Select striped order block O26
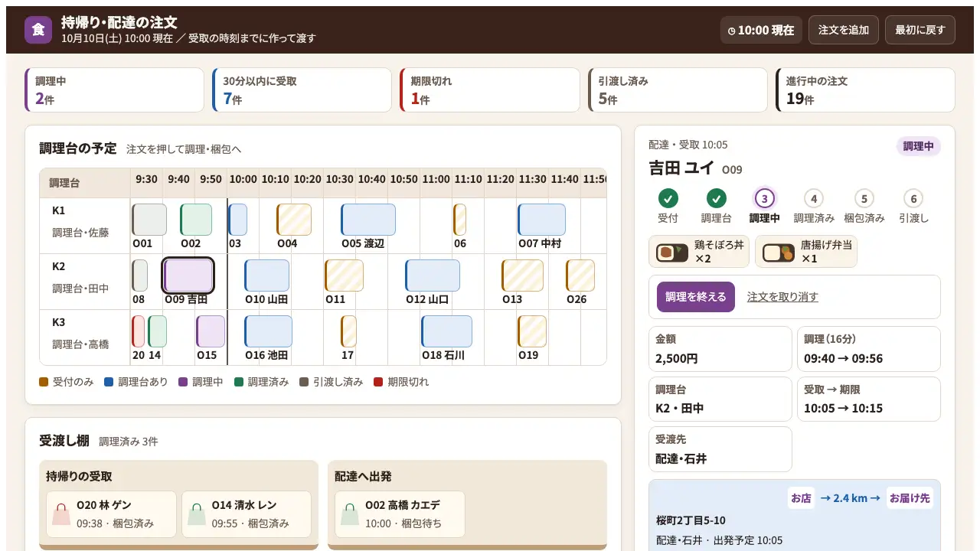 (580, 275)
